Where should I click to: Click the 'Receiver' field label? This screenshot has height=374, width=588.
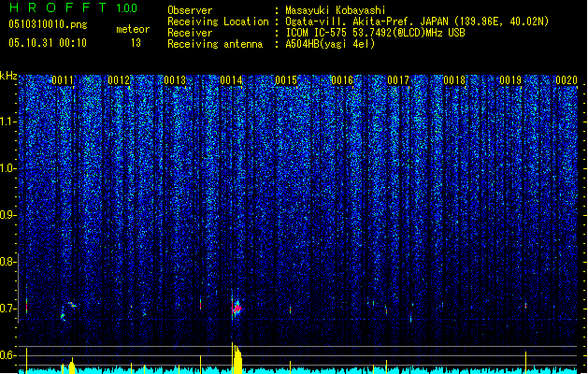click(190, 33)
